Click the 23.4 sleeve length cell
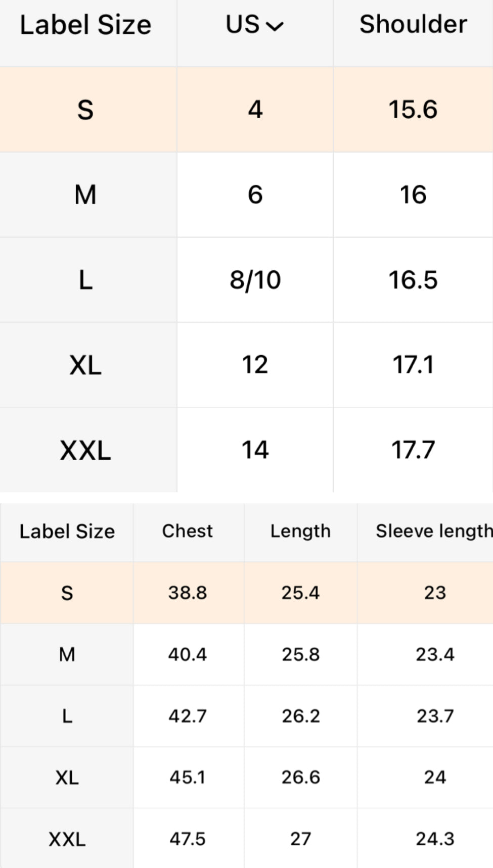This screenshot has height=868, width=493. click(x=435, y=654)
